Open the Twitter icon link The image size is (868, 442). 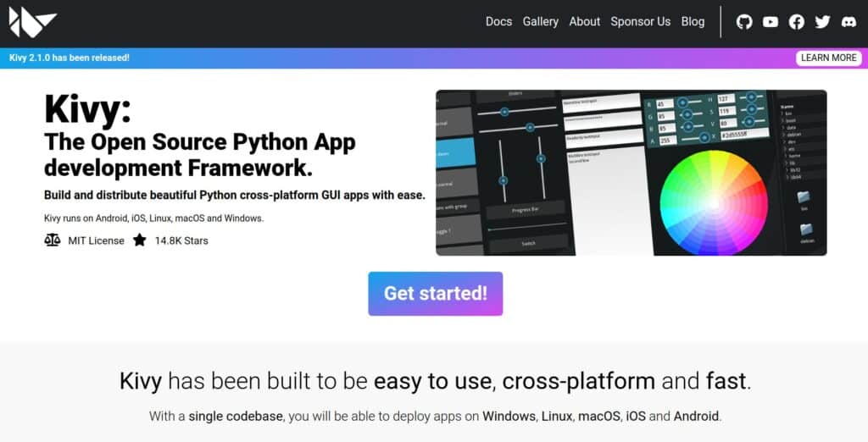[x=822, y=22]
